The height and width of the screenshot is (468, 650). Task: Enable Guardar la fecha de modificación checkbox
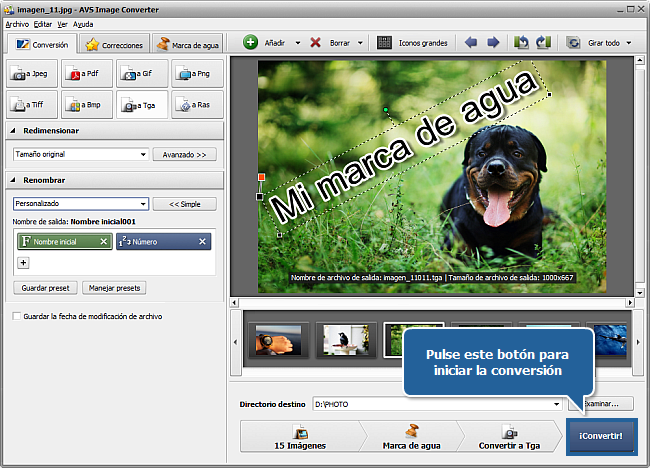[x=16, y=316]
